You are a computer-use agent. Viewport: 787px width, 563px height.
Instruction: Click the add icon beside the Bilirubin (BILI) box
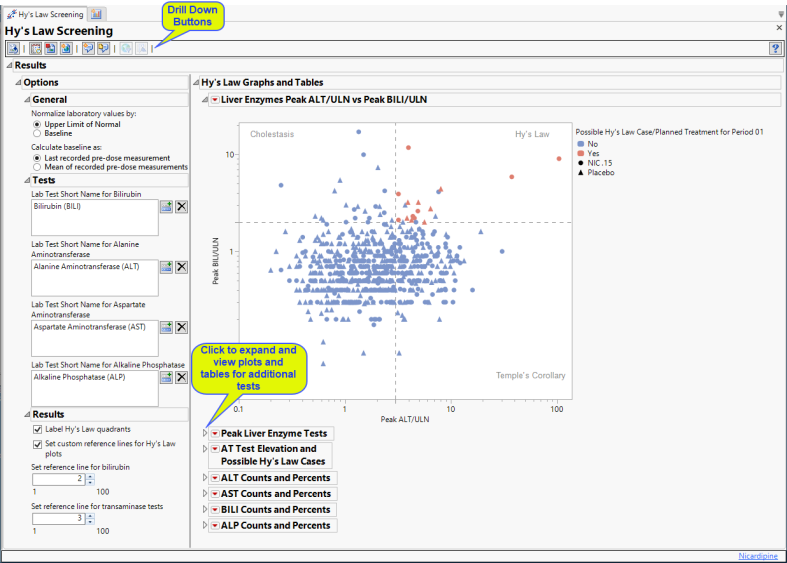pyautogui.click(x=166, y=206)
